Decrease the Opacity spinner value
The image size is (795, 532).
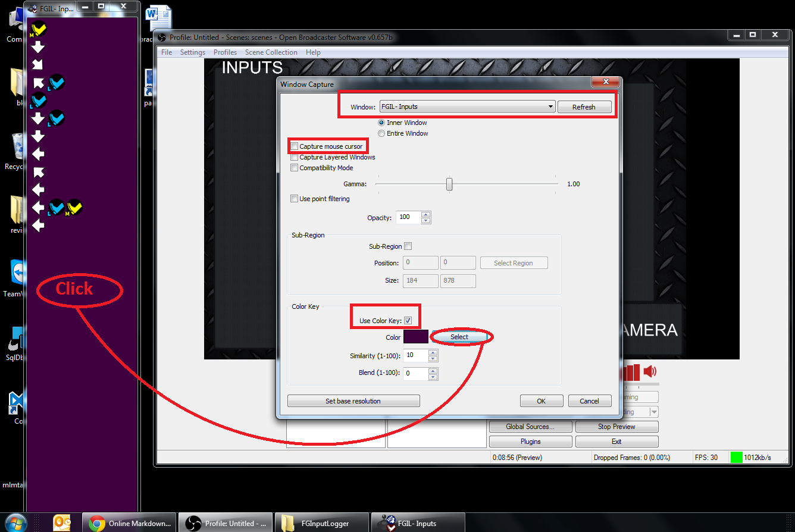click(425, 220)
